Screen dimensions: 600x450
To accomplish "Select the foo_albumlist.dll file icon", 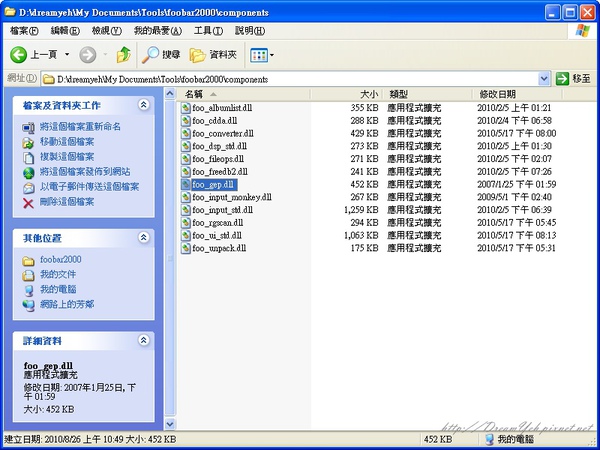I will 186,108.
